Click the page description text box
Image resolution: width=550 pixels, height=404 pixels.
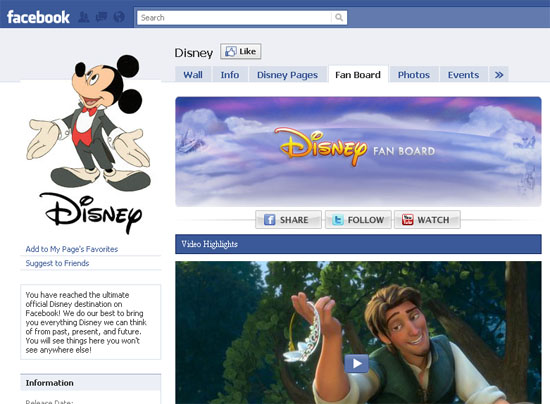[x=90, y=322]
